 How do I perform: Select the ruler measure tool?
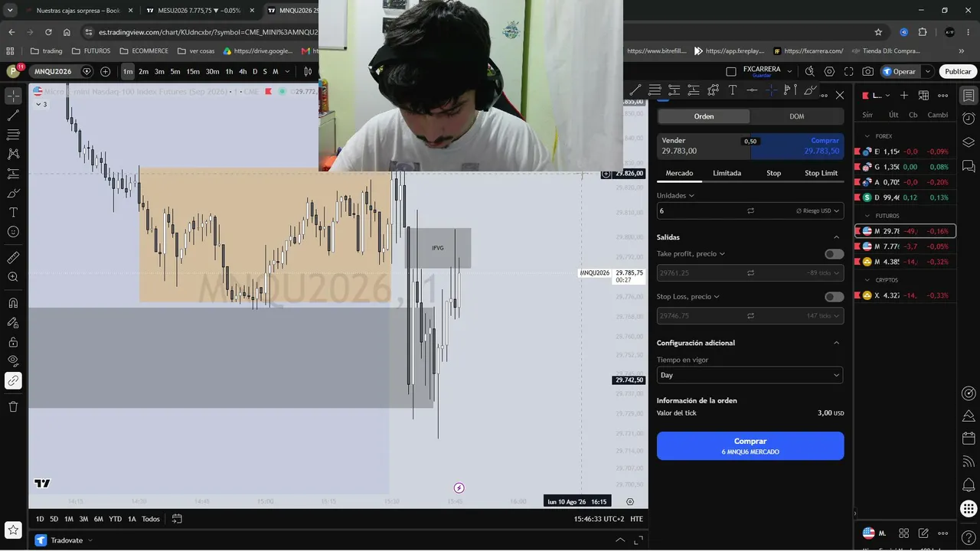(13, 257)
